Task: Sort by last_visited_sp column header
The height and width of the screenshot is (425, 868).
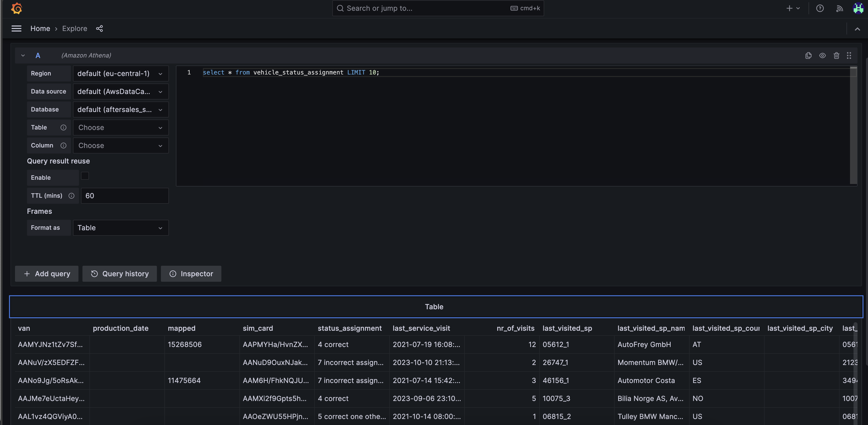Action: [x=567, y=328]
